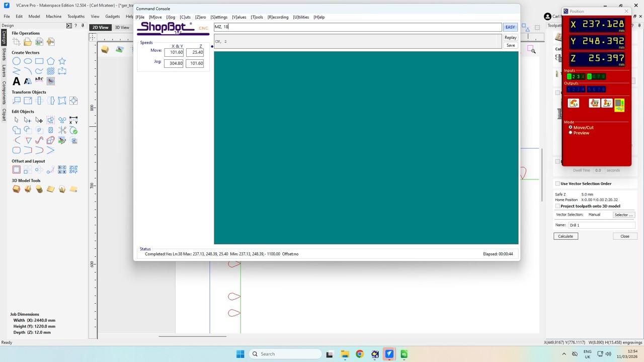The image size is (644, 362).
Task: Open the [F]ile menu in Command Console
Action: (x=140, y=17)
